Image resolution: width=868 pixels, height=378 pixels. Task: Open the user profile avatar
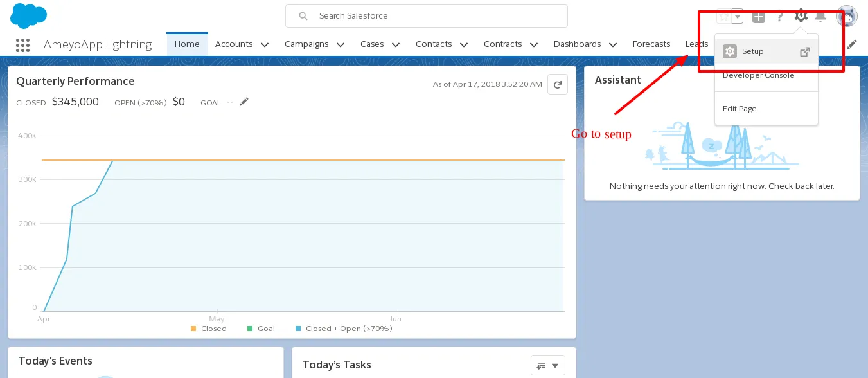tap(846, 16)
